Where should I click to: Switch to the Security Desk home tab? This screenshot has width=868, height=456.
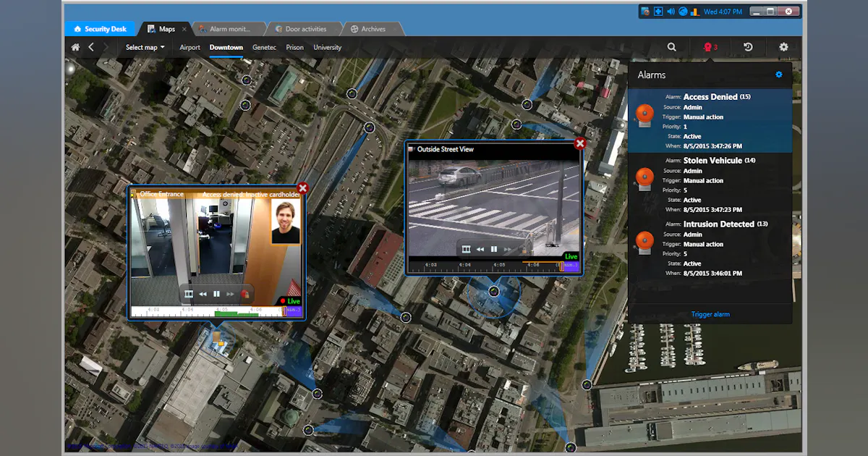[100, 29]
